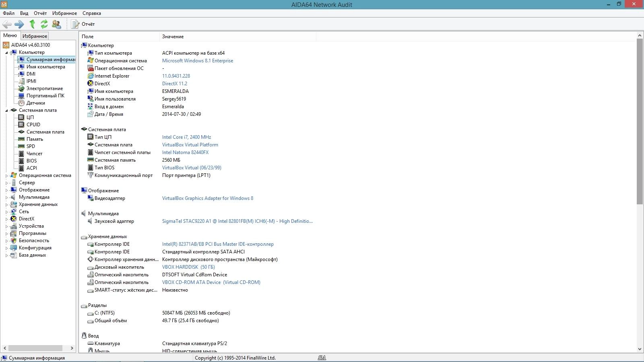This screenshot has height=362, width=644.
Task: Collapse the Компьютер tree node
Action: 6,53
